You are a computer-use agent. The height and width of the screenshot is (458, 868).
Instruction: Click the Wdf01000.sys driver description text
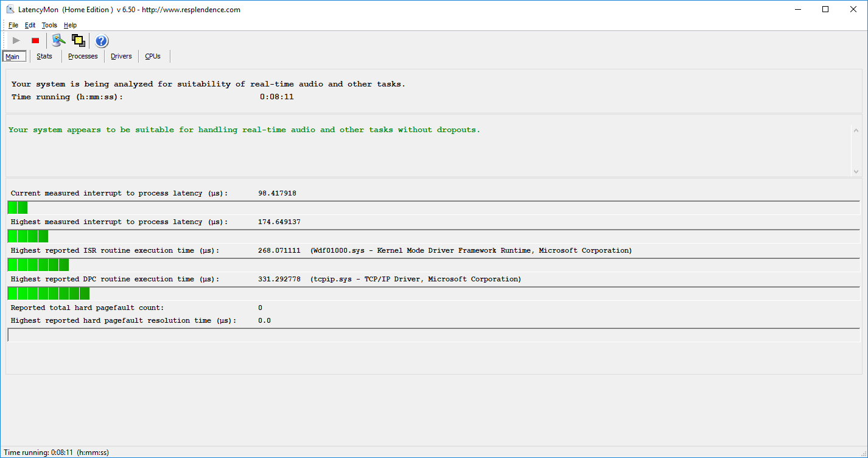pyautogui.click(x=471, y=250)
